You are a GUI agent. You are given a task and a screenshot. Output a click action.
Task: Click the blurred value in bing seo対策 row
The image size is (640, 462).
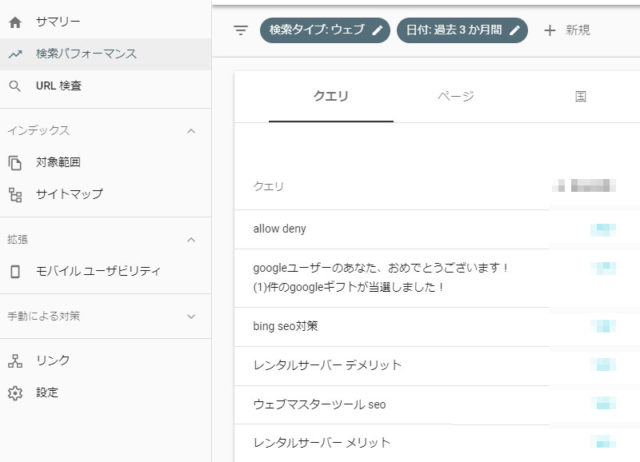[x=603, y=327]
